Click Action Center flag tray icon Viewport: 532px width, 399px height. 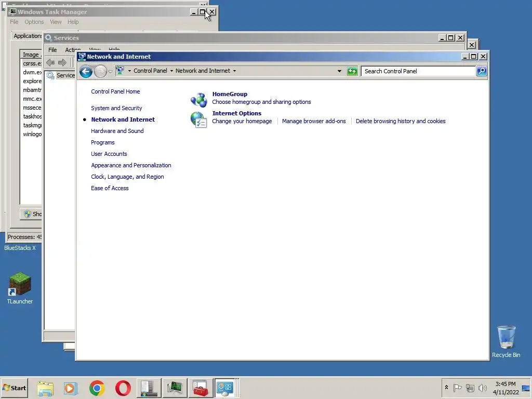(x=457, y=388)
